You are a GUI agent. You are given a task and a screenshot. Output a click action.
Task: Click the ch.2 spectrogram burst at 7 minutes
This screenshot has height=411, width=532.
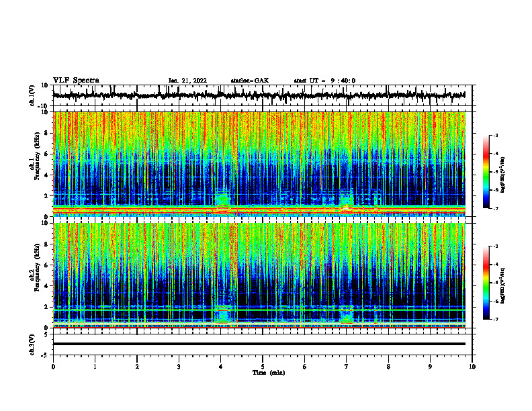coord(347,314)
